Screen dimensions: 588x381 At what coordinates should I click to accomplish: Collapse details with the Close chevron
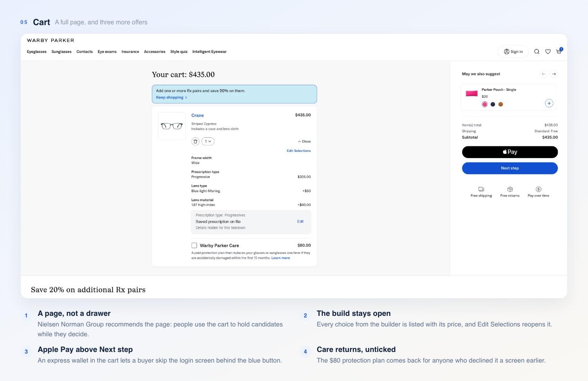304,141
